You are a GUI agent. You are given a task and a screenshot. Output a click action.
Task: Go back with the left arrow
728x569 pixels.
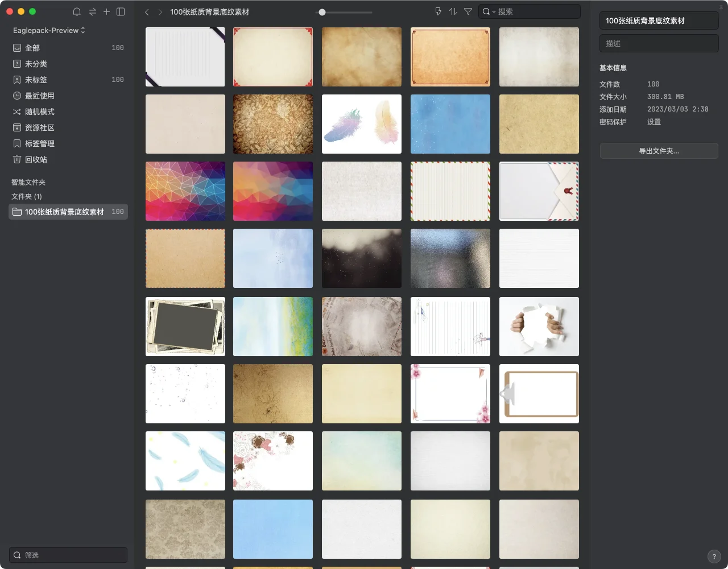147,12
